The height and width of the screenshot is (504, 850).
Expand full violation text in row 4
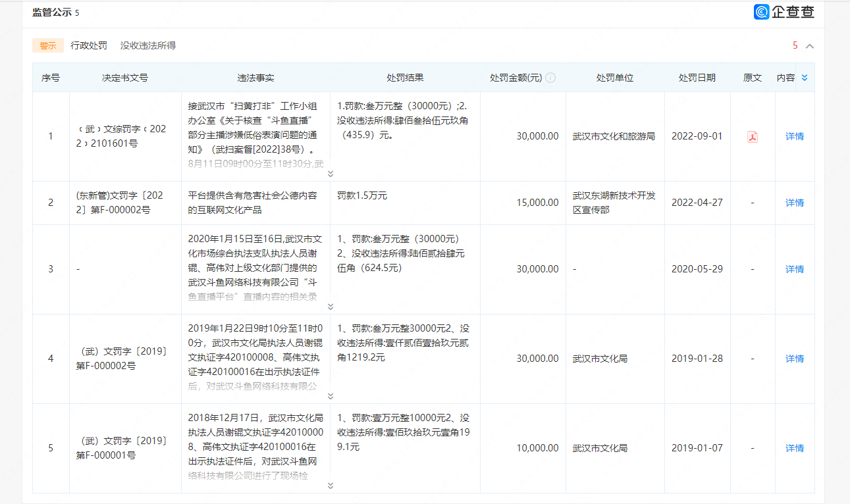[x=330, y=396]
